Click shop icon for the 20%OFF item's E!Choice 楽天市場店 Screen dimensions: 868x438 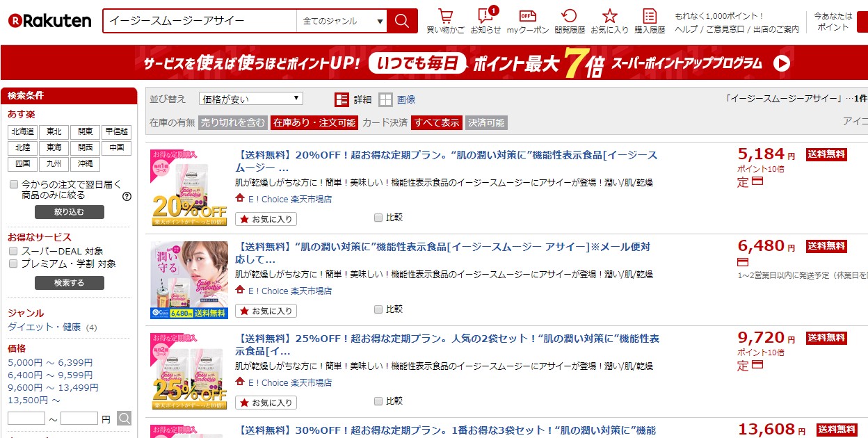click(240, 198)
